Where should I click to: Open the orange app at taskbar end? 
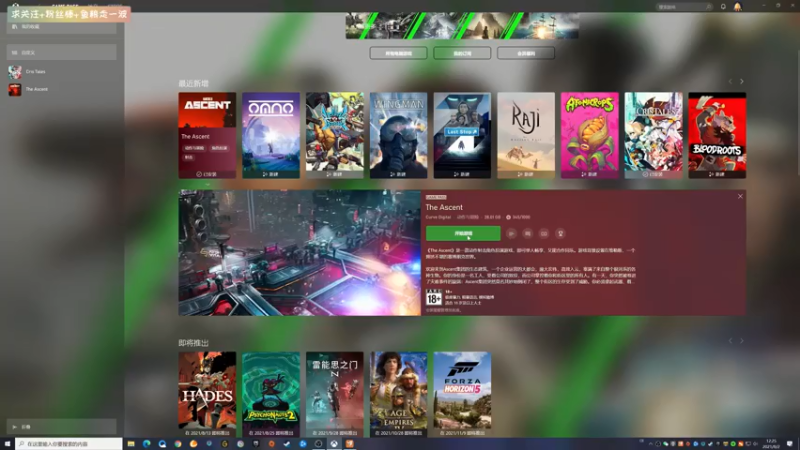(x=349, y=444)
